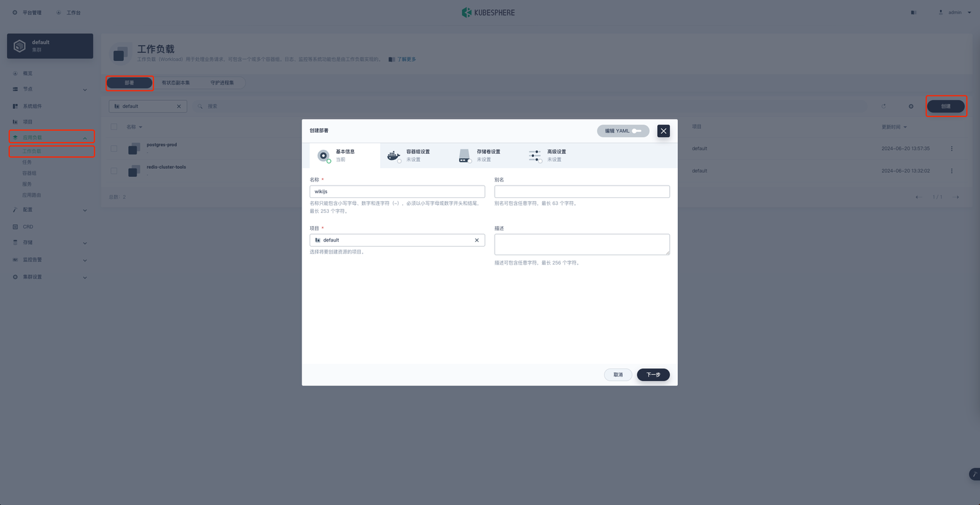
Task: Open the 项目 dropdown showing default
Action: [x=397, y=240]
